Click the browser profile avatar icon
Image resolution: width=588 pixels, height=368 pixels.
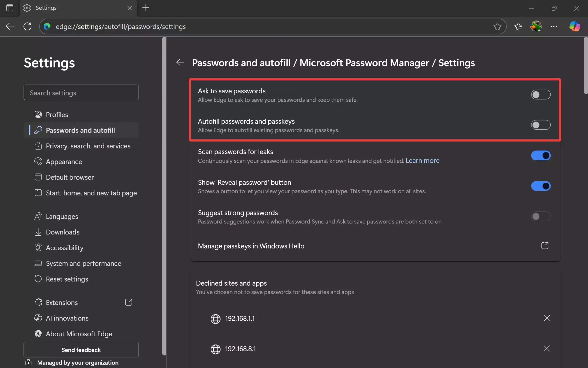536,26
